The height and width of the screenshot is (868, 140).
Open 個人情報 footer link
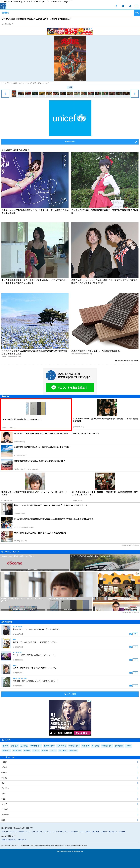pos(96,832)
